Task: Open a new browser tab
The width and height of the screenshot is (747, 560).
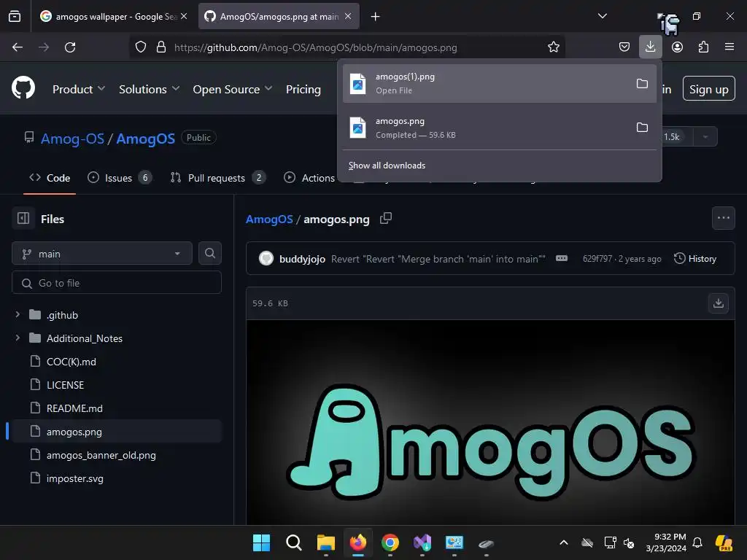Action: click(x=376, y=17)
